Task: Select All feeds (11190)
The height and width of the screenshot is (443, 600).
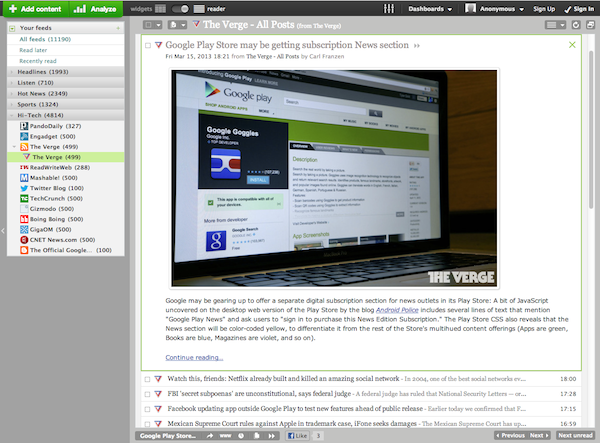Action: pyautogui.click(x=45, y=39)
